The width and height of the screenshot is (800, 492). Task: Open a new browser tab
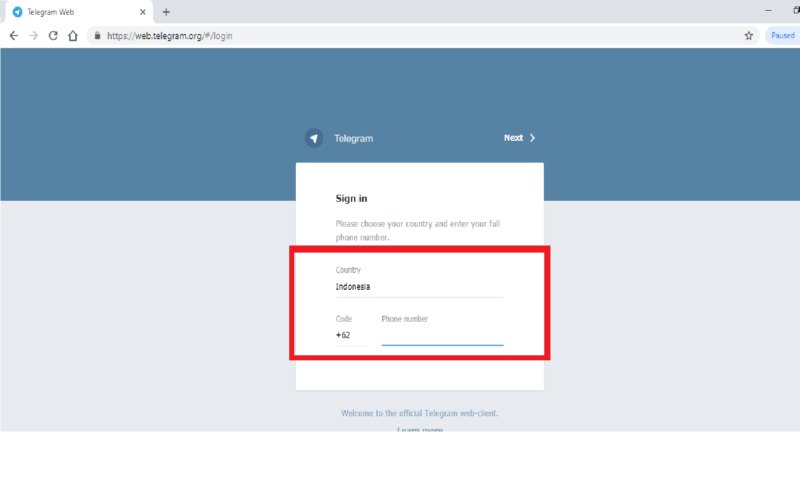coord(166,12)
